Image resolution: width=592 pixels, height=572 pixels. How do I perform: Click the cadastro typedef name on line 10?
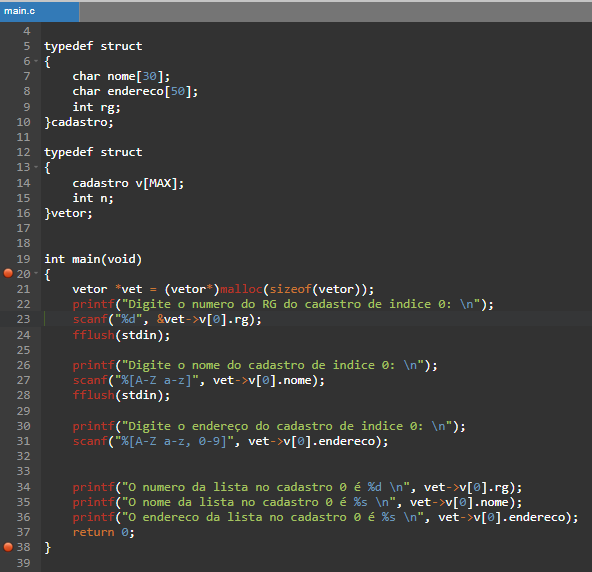pos(79,122)
